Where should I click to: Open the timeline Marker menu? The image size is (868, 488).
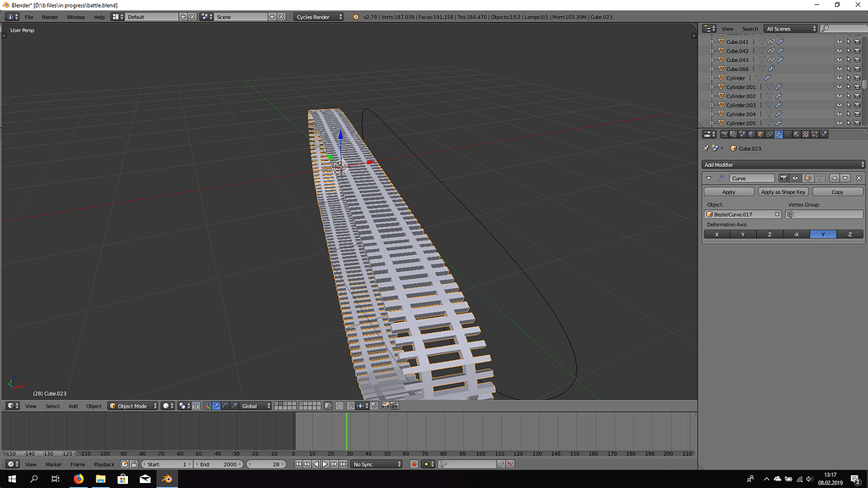click(53, 465)
